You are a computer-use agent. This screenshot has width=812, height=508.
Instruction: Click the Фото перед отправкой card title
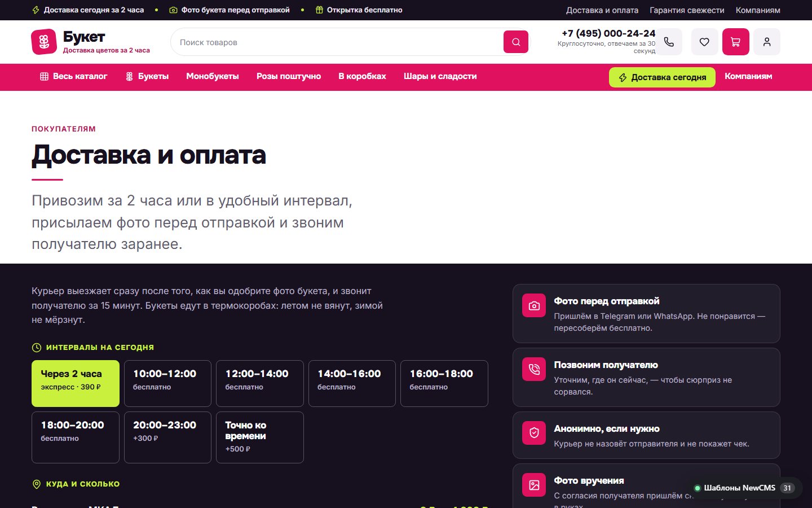[607, 301]
